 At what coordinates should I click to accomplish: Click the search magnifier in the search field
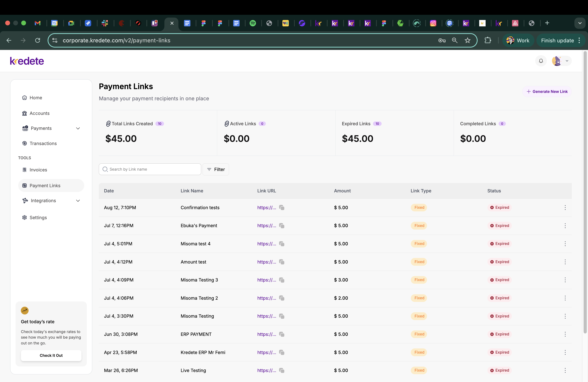(105, 169)
